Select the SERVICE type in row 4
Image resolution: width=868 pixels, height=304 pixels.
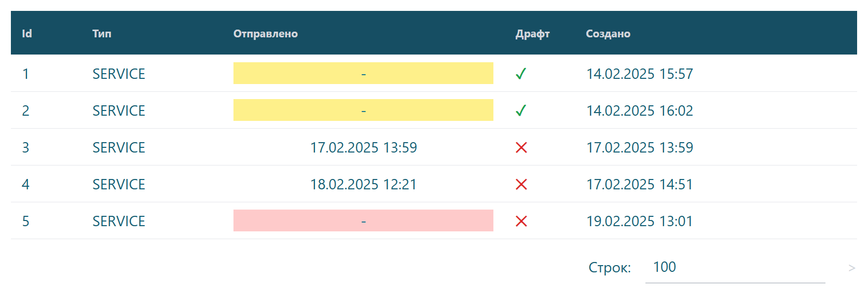119,184
